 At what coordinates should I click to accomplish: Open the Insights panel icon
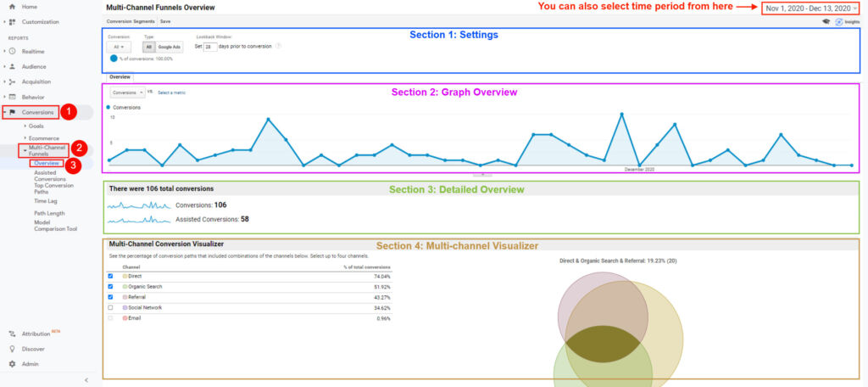838,21
